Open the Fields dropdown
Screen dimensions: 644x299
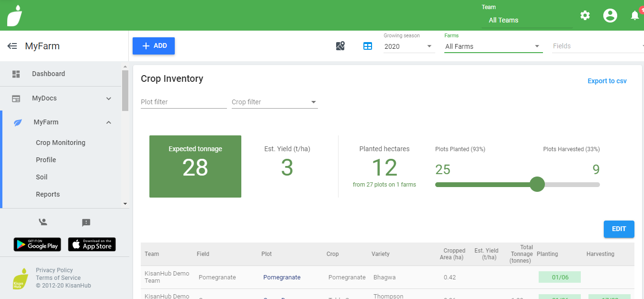pos(598,46)
